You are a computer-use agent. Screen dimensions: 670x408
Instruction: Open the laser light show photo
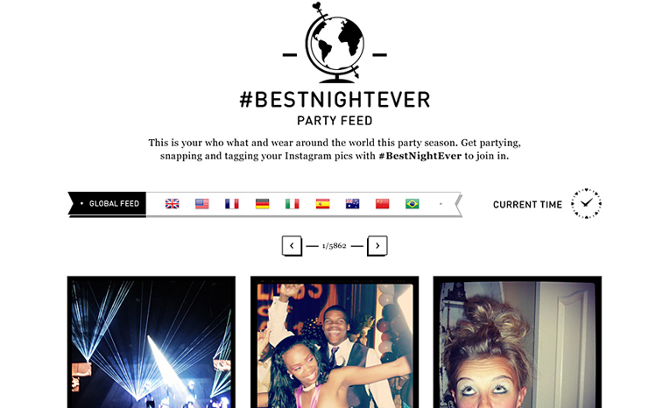[151, 342]
